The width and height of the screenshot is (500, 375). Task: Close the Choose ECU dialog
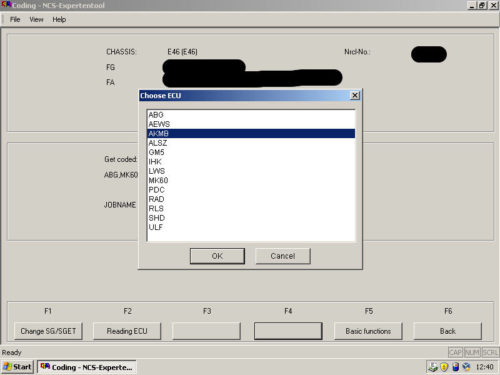click(x=355, y=96)
